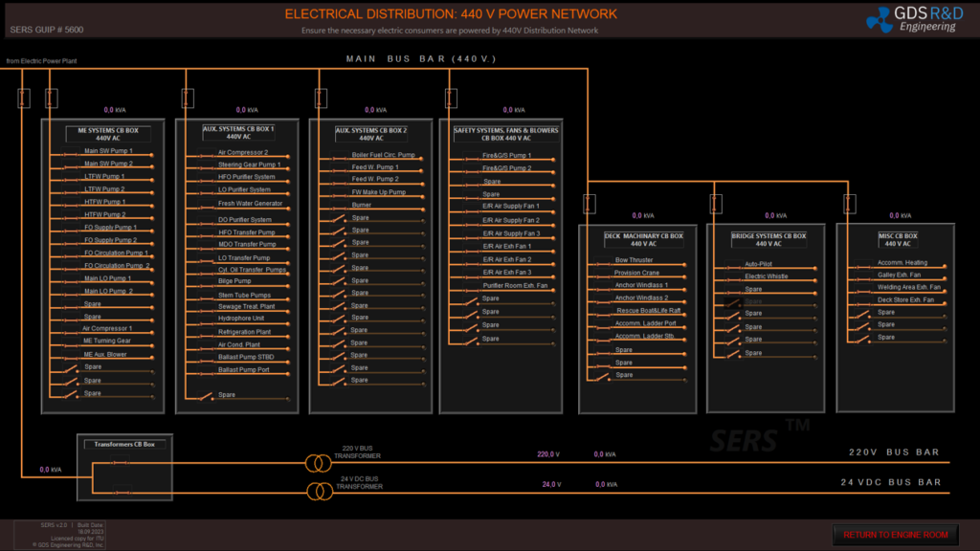Click the ME Systems CB Box main breaker
This screenshot has width=980, height=551.
52,98
